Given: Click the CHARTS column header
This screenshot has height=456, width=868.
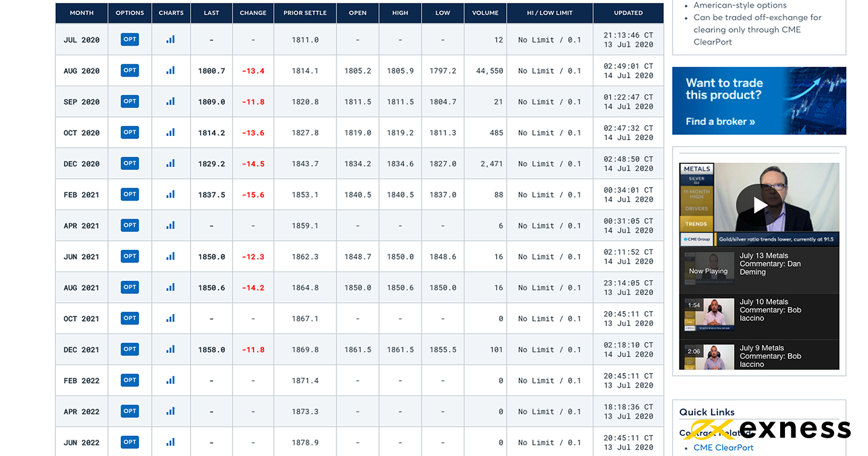Looking at the screenshot, I should pyautogui.click(x=171, y=13).
